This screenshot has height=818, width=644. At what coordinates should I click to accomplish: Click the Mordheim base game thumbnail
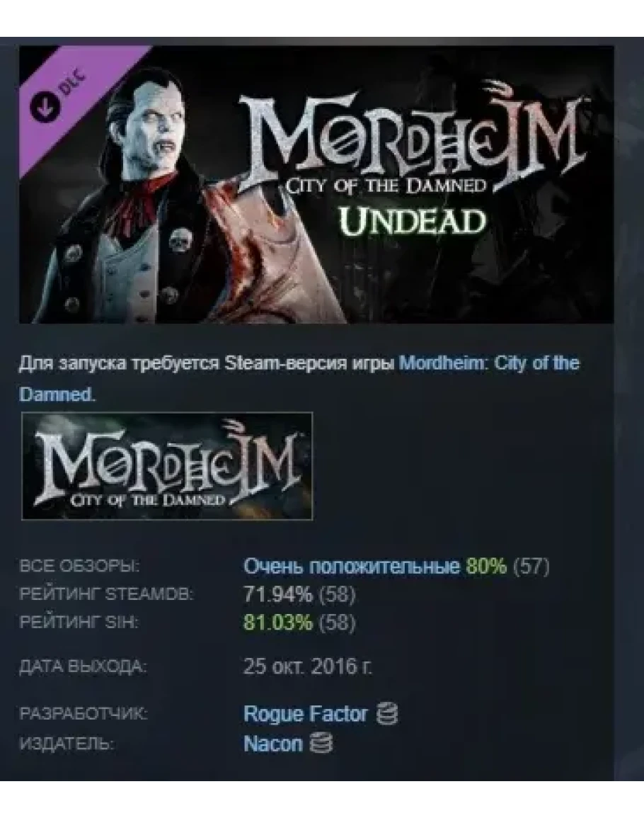168,466
